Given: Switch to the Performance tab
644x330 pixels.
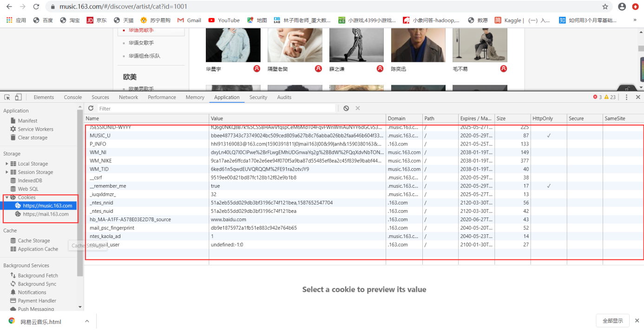Looking at the screenshot, I should [162, 97].
